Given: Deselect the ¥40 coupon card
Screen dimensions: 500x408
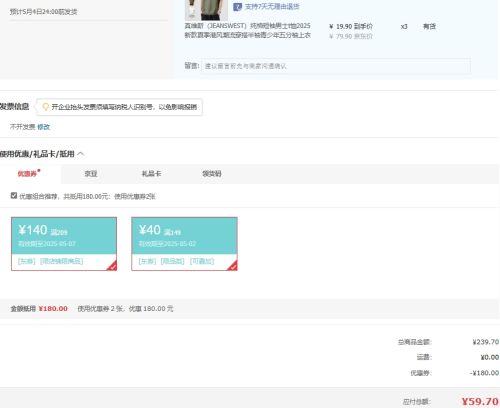Looking at the screenshot, I should [x=184, y=244].
